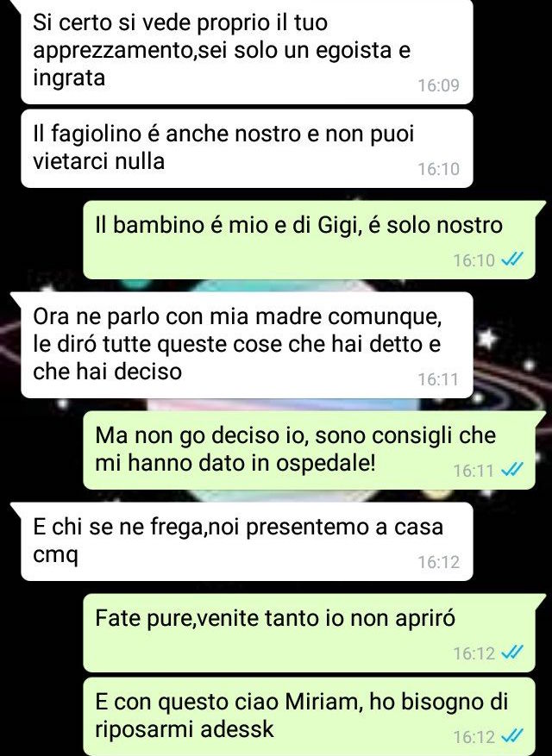Tap the 16:09 timestamp on first message

pyautogui.click(x=439, y=85)
